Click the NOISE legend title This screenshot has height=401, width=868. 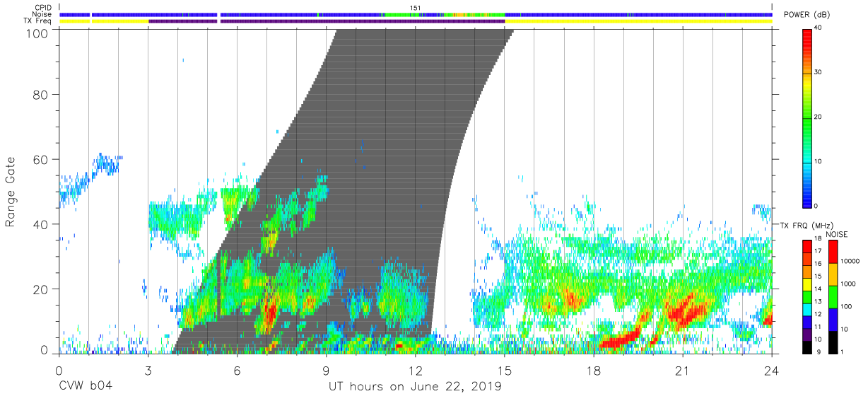[838, 234]
